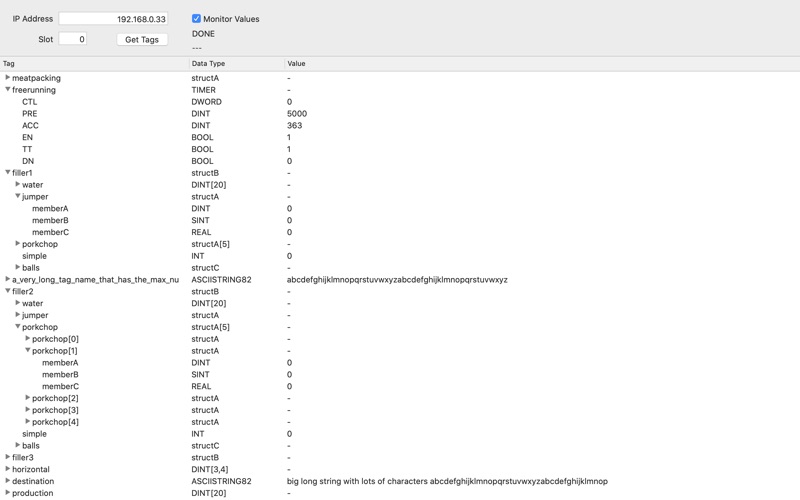The width and height of the screenshot is (800, 500).
Task: Expand the meatpacking tag
Action: [8, 78]
